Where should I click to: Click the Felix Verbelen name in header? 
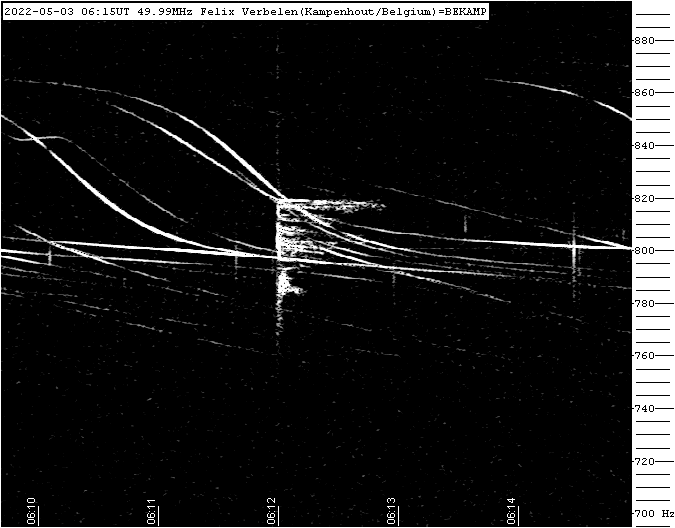249,12
